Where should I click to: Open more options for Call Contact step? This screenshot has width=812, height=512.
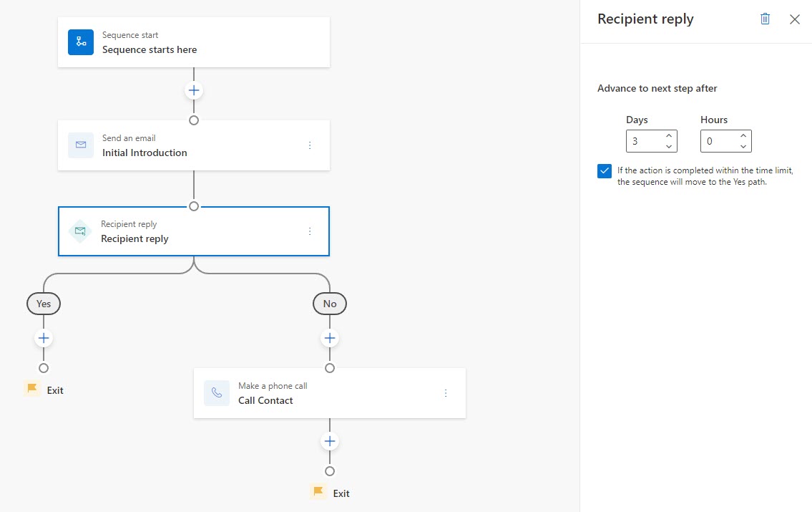pyautogui.click(x=446, y=393)
